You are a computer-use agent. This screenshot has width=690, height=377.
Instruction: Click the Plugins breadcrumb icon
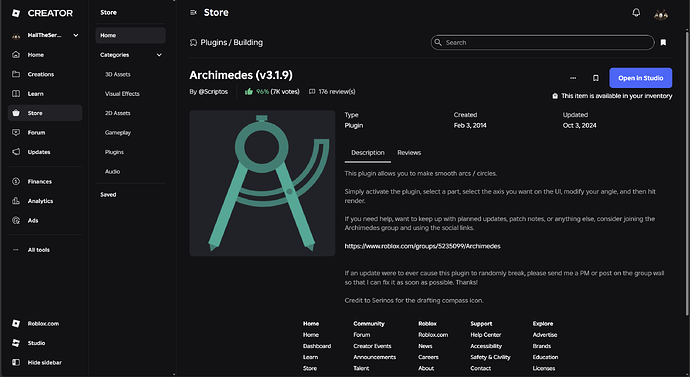coord(193,43)
